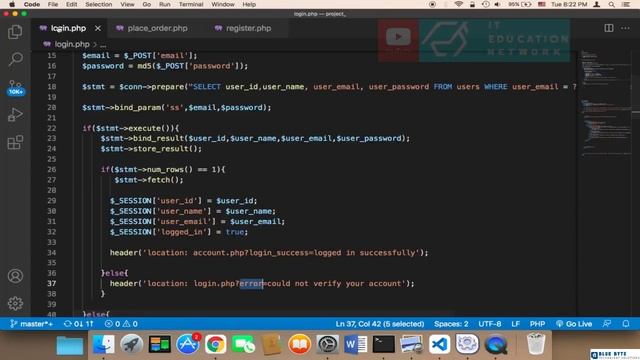The image size is (640, 360).
Task: Open FaceTime from the dock
Action: tap(243, 344)
